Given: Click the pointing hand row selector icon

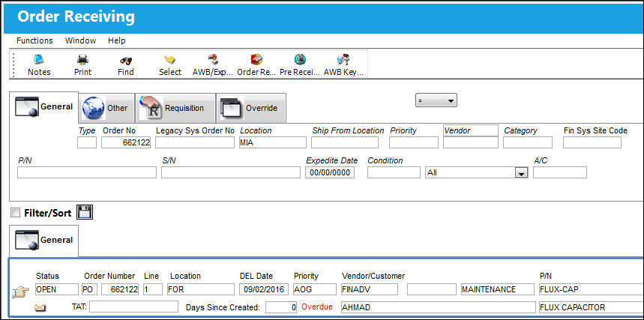Looking at the screenshot, I should tap(21, 293).
